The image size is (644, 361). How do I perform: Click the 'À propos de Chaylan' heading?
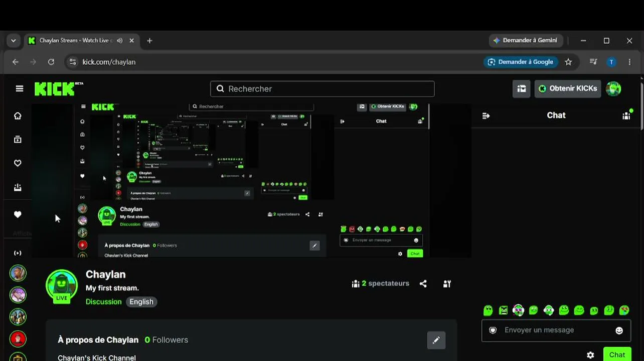coord(98,340)
